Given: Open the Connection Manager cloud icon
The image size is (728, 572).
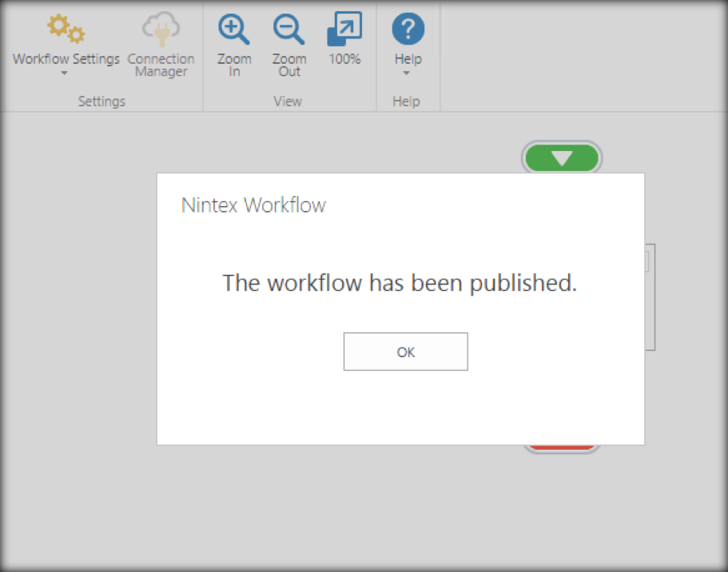Looking at the screenshot, I should pos(161,30).
